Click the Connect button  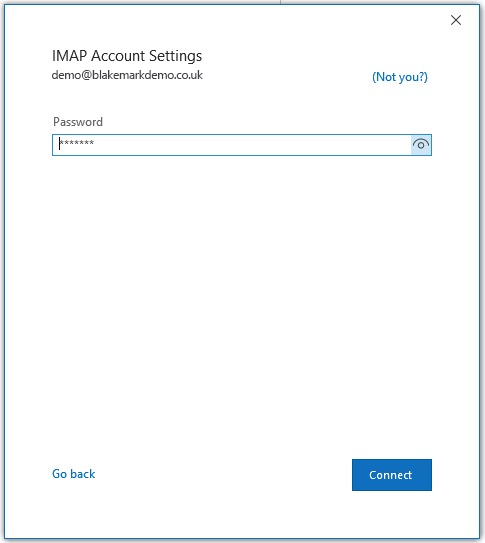(392, 475)
